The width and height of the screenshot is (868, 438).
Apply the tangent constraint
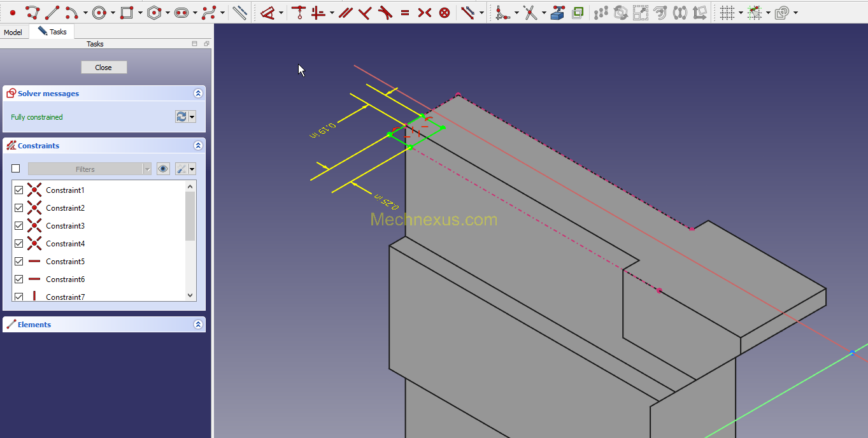pyautogui.click(x=385, y=12)
